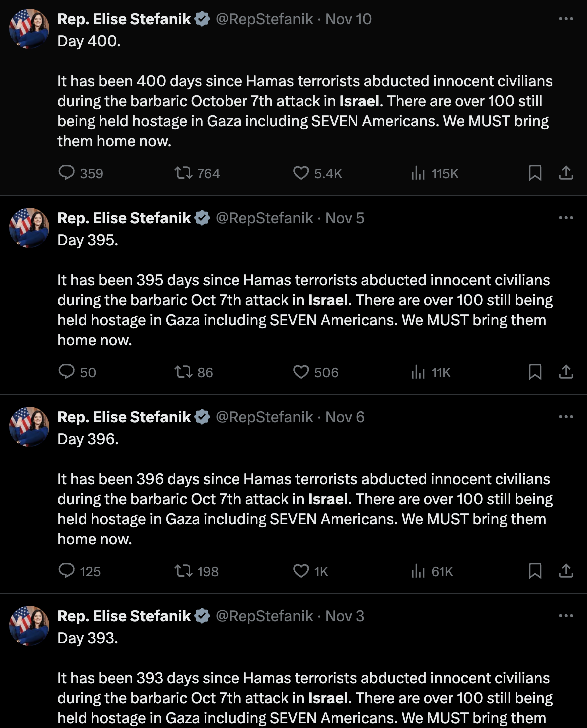Open more options on Nov 3 tweet
Viewport: 587px width, 728px height.
(566, 616)
